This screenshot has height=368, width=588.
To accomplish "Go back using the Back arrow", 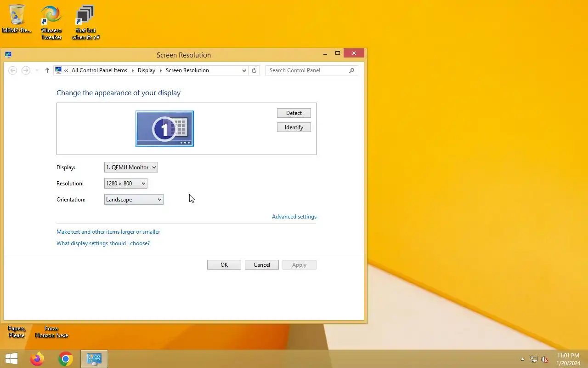I will 13,70.
